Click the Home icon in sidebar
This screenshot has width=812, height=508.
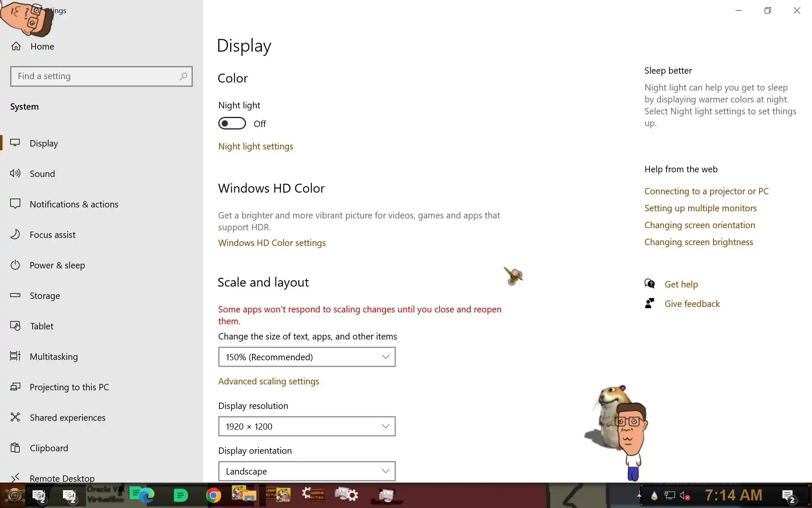pos(16,46)
